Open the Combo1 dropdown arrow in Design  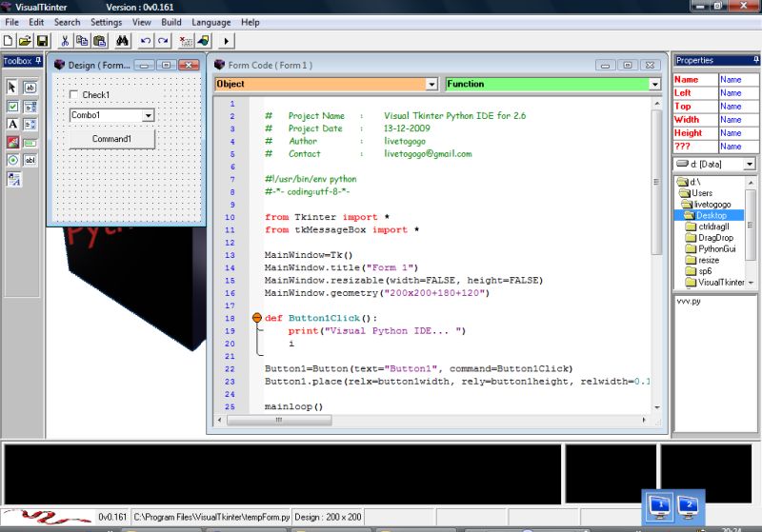(149, 115)
